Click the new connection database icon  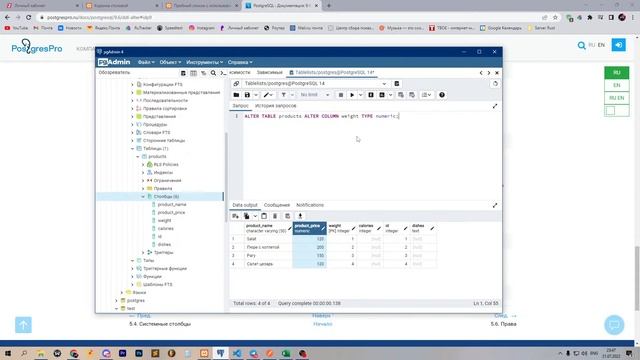pyautogui.click(x=397, y=83)
